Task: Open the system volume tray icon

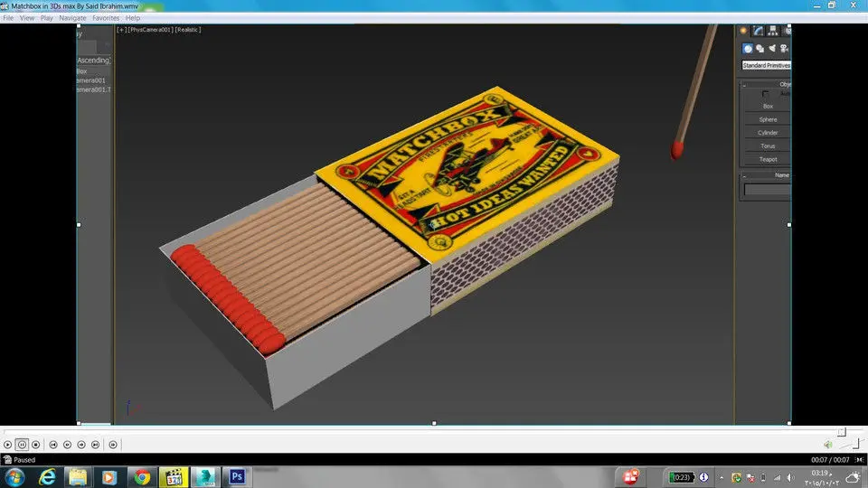Action: pyautogui.click(x=790, y=477)
